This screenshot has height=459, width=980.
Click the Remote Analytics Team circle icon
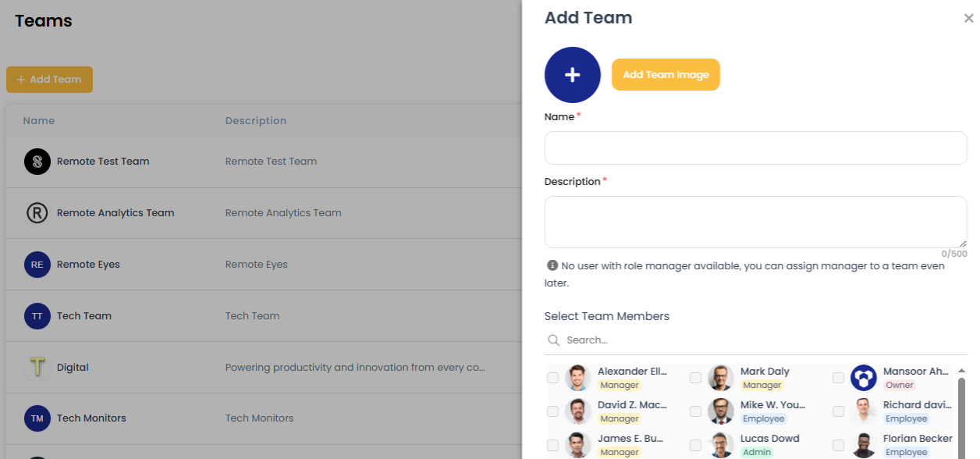click(x=37, y=212)
